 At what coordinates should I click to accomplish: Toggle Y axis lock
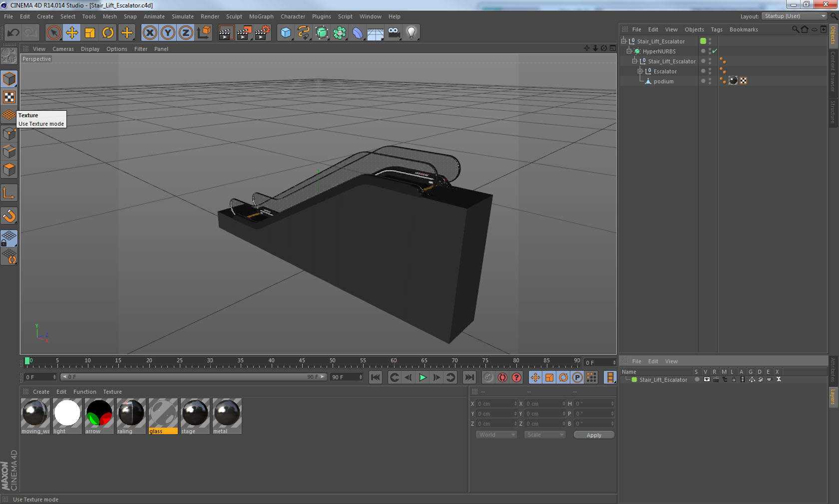tap(168, 33)
